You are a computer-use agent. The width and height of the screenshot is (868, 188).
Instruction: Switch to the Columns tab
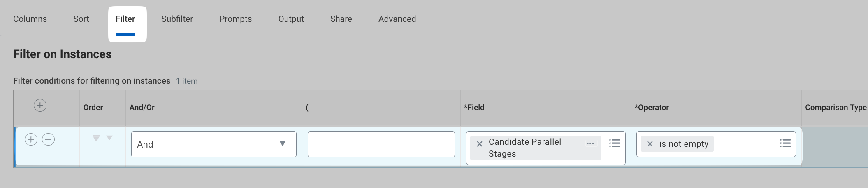(x=30, y=19)
